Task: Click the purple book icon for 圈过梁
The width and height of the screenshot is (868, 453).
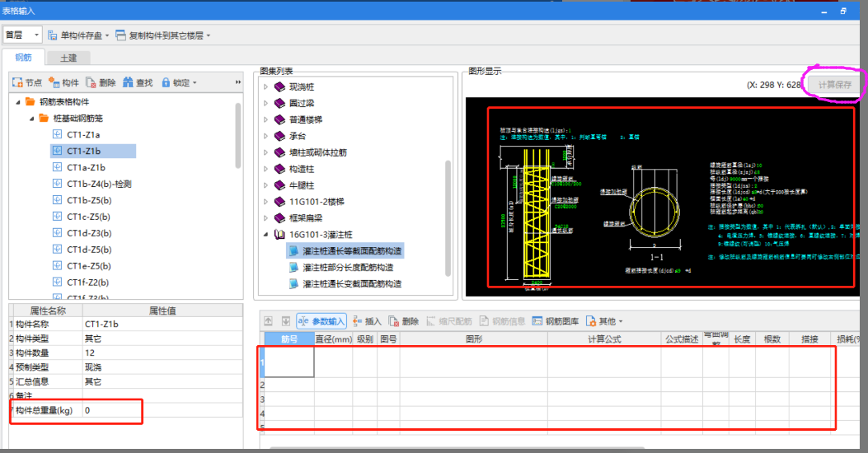Action: click(x=280, y=103)
